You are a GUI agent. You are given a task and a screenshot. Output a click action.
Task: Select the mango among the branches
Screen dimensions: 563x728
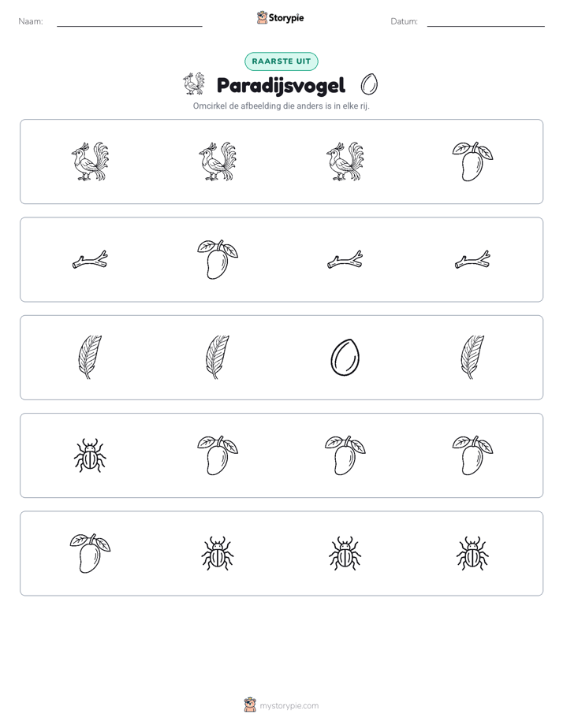pos(218,259)
